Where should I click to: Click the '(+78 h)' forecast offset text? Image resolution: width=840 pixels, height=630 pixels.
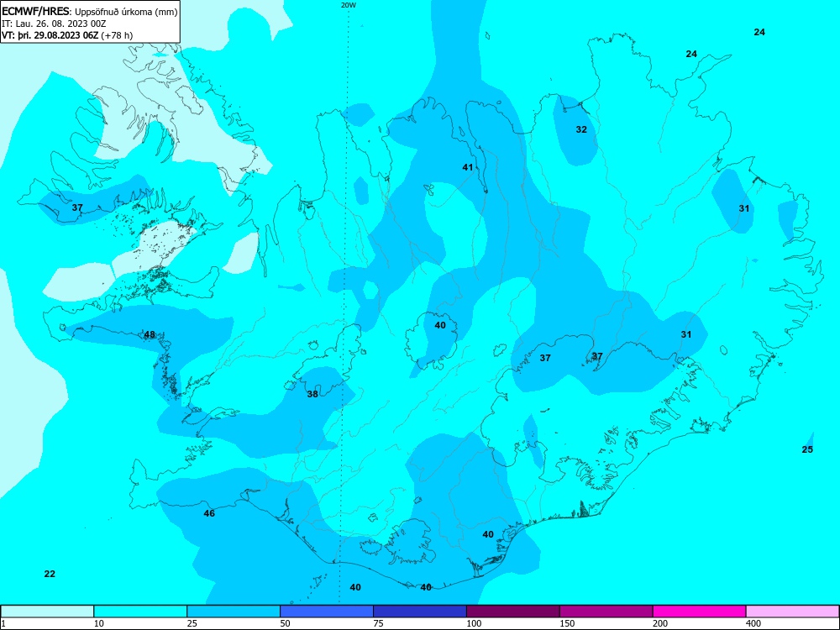[x=118, y=35]
